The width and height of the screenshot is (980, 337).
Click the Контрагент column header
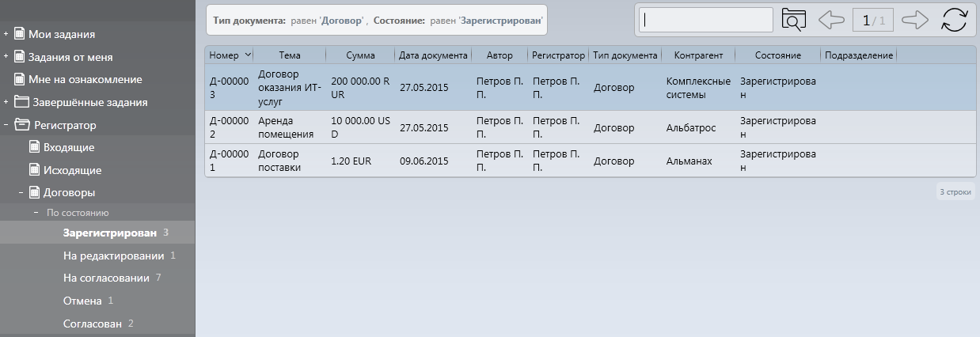[x=697, y=55]
